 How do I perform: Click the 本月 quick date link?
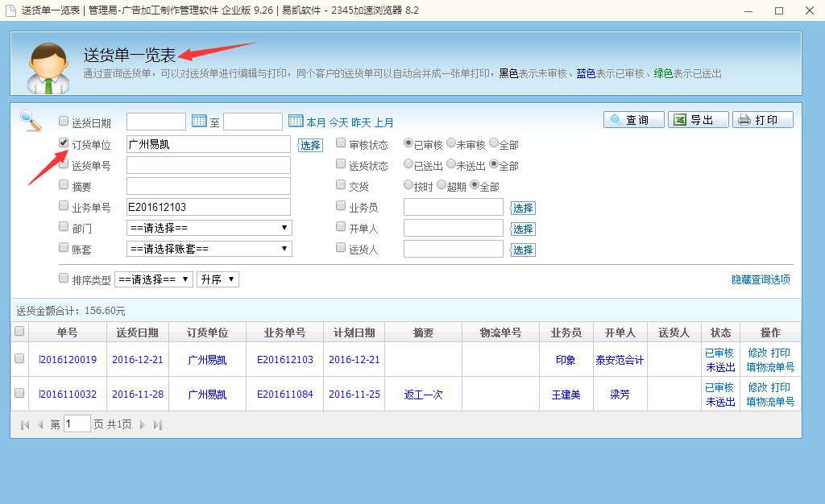316,122
